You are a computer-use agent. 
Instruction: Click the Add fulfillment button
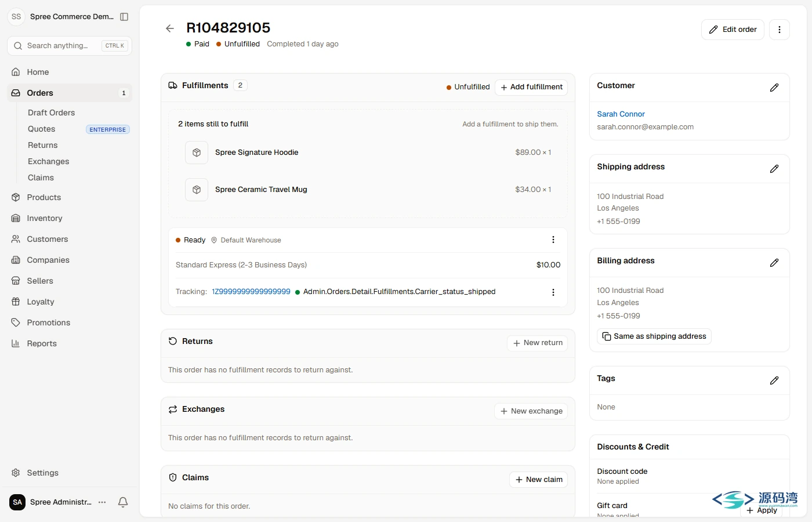click(531, 87)
